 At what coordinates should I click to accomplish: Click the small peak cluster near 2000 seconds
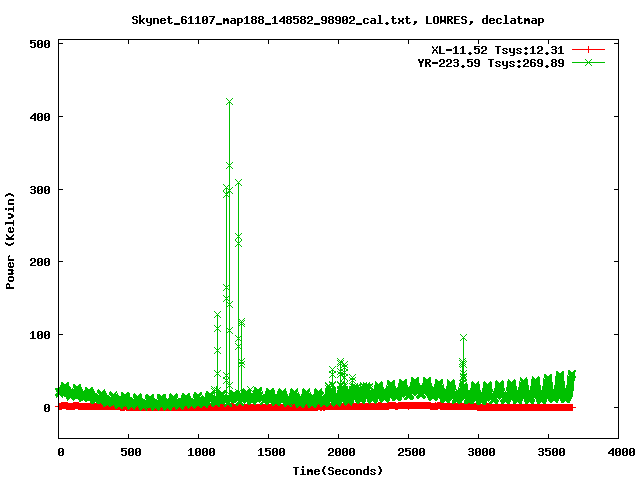coord(341,364)
